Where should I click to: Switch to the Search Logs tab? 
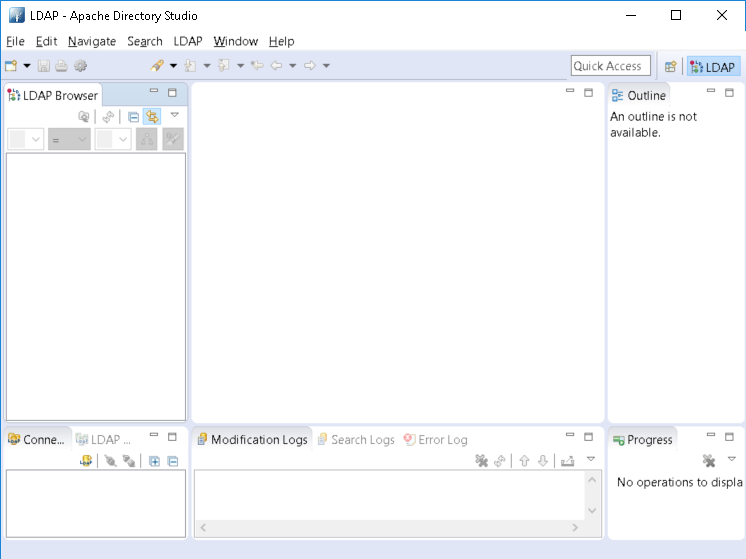356,439
